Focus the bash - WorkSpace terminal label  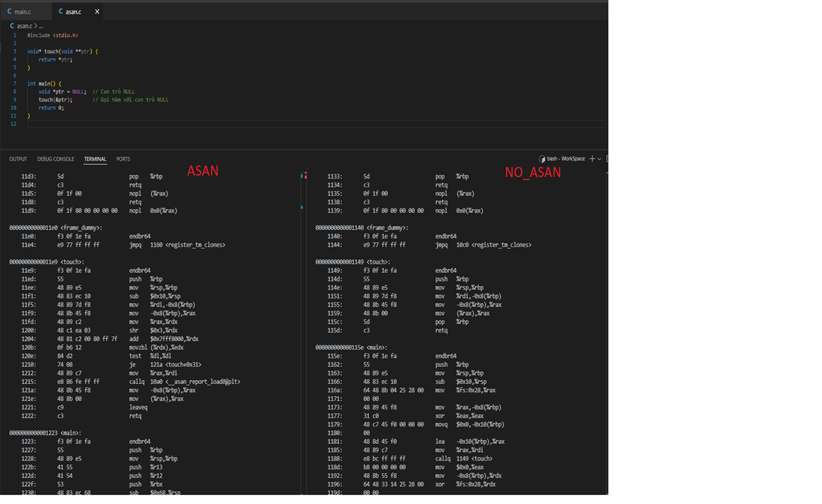coord(566,159)
